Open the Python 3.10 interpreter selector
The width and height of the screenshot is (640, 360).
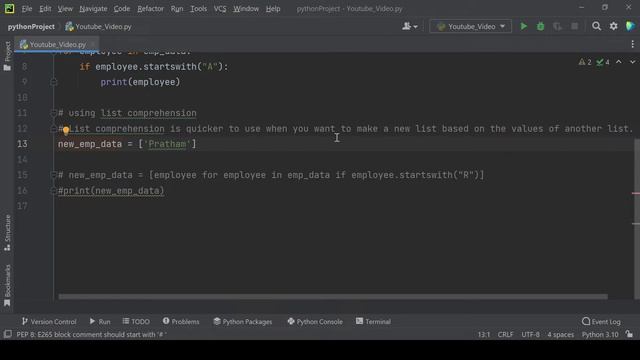[x=600, y=334]
